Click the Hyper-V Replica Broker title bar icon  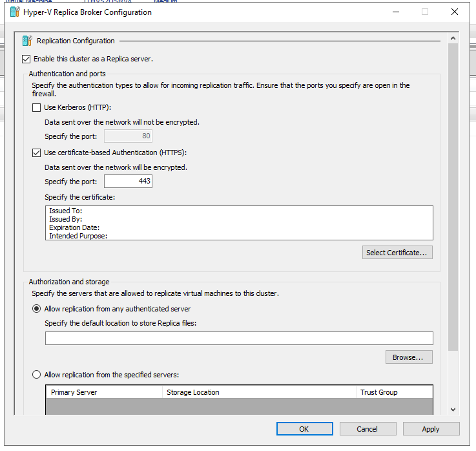15,12
